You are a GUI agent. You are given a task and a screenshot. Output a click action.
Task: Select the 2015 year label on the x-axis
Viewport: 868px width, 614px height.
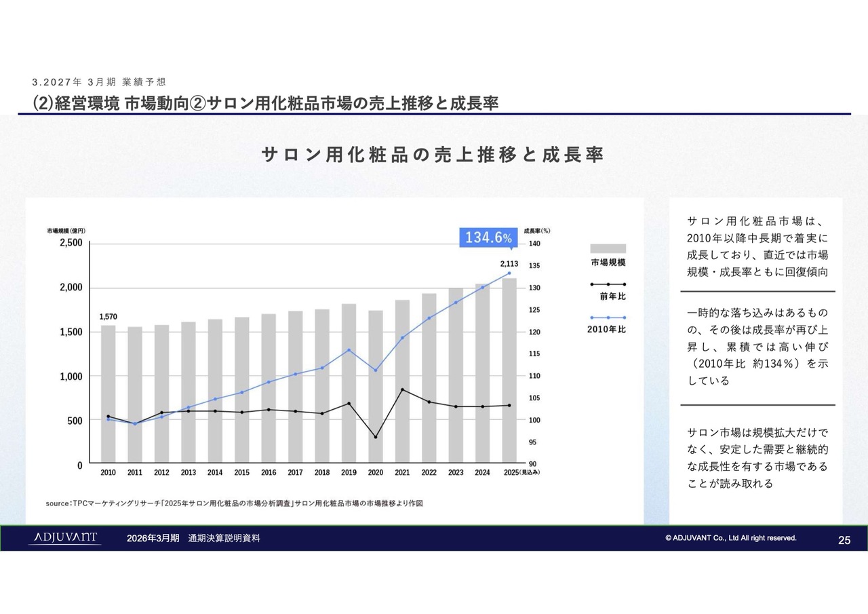click(241, 472)
